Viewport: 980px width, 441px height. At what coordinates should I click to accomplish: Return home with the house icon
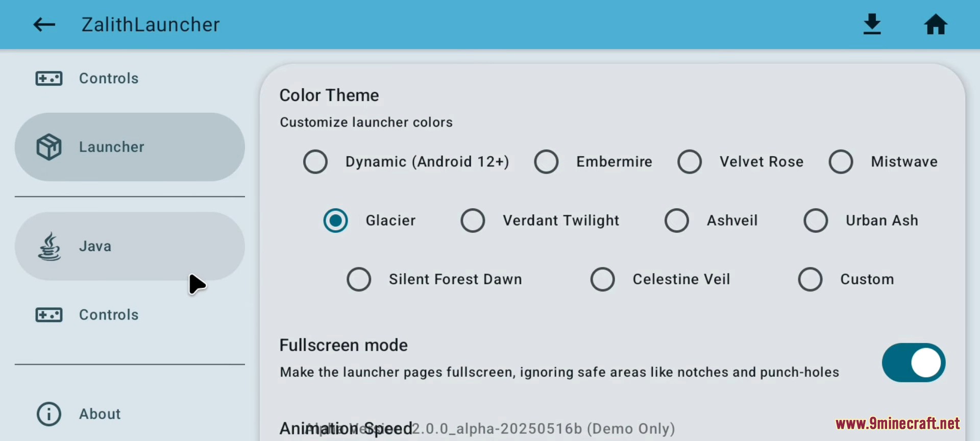click(936, 24)
